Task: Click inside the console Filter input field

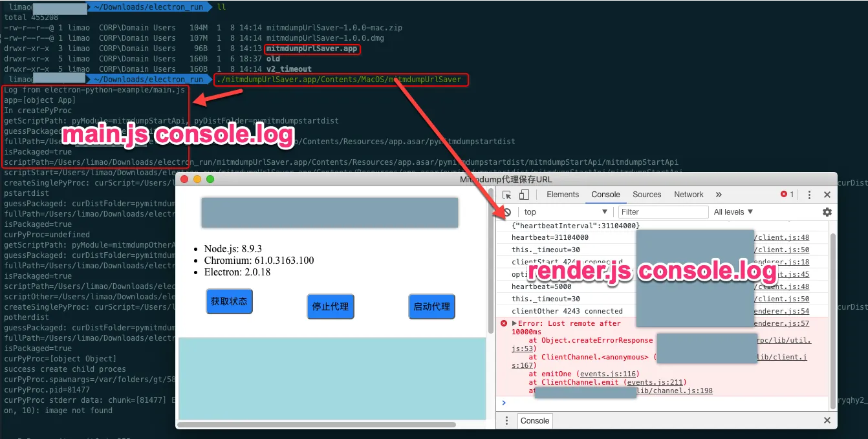Action: (663, 211)
